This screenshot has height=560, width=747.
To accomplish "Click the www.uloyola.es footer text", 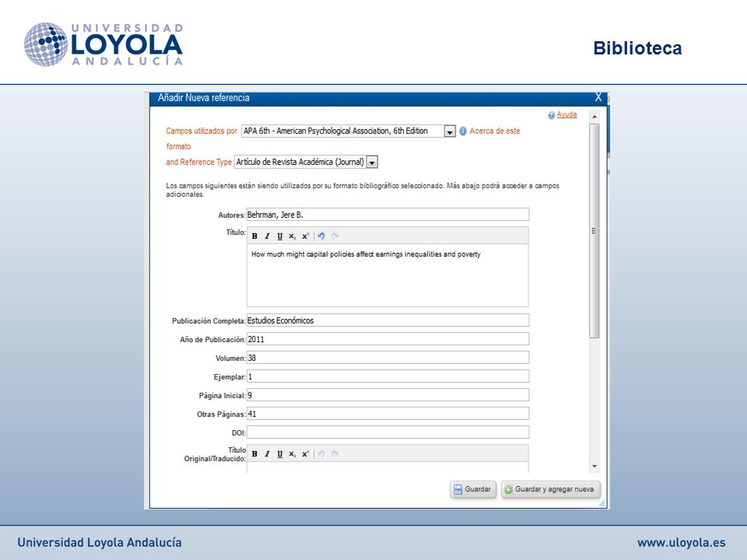I will click(x=682, y=543).
